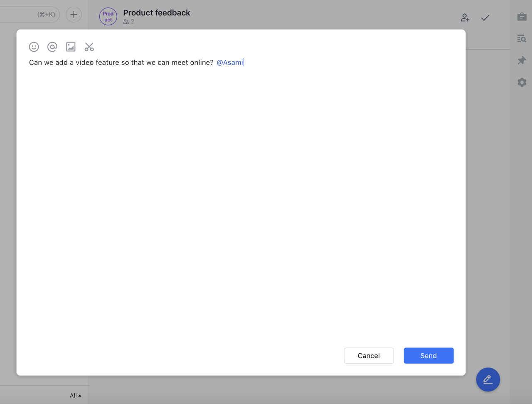Insert an image using picture icon

[x=71, y=47]
